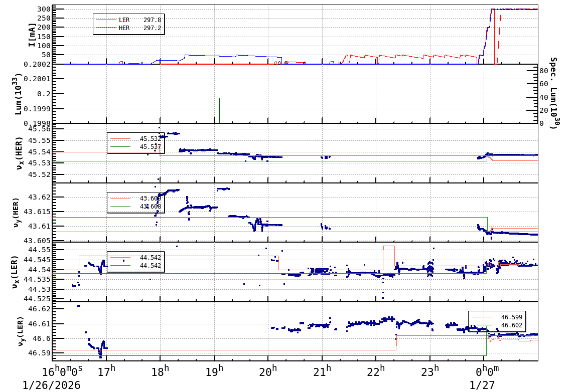Click the 18h time axis label
Screen dimensions: 579x392
coord(161,372)
